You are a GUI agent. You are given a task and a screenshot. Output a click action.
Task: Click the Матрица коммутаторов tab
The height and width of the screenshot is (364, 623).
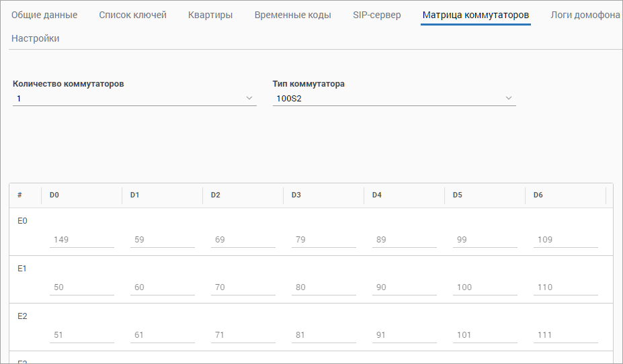pos(475,15)
